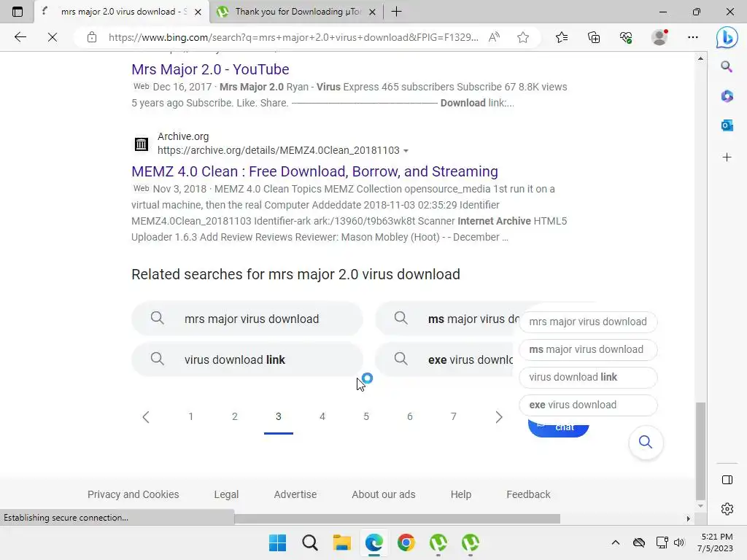Open Mrs Major 2.0 - YouTube result
Image resolution: width=747 pixels, height=560 pixels.
[210, 69]
